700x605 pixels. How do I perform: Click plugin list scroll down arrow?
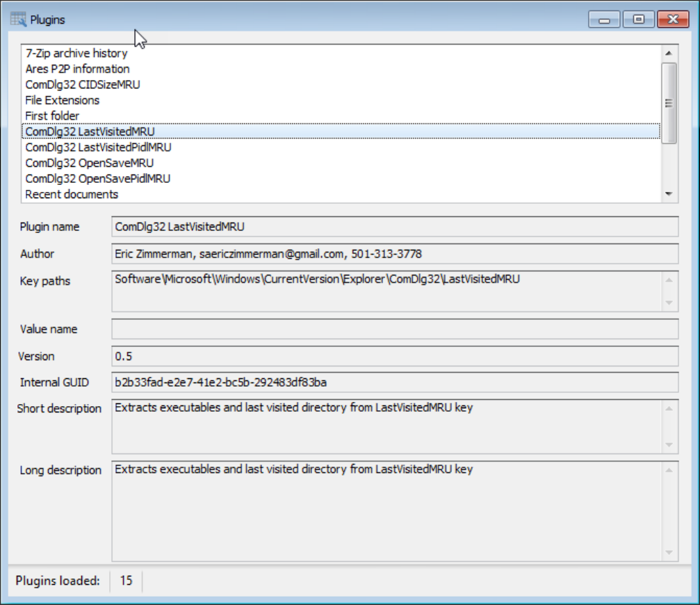668,194
